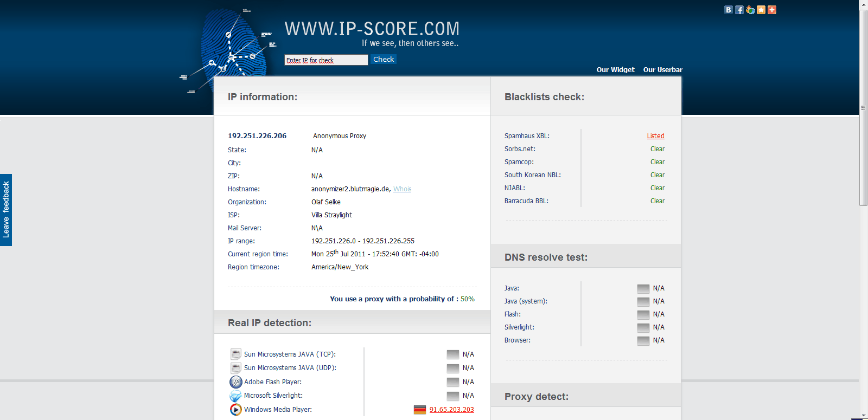Click the 50% proxy probability value

click(x=468, y=299)
